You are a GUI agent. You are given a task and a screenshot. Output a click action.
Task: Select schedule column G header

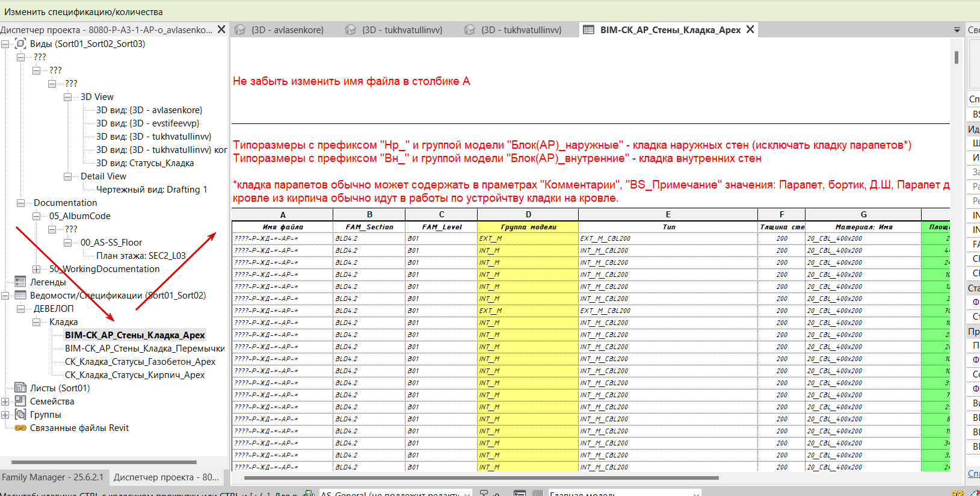[863, 214]
